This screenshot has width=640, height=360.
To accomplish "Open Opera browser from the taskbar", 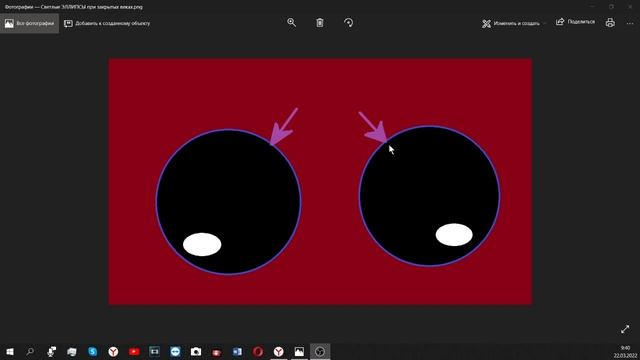I will tap(258, 351).
